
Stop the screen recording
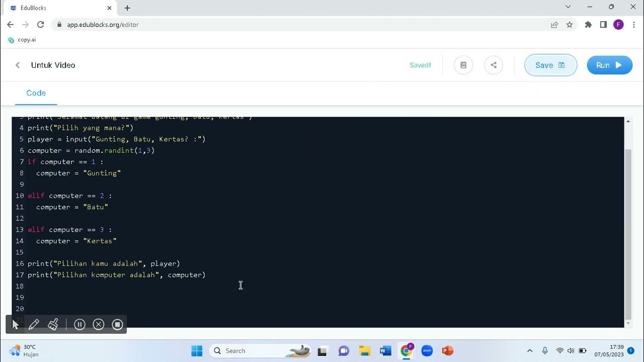[x=117, y=324]
